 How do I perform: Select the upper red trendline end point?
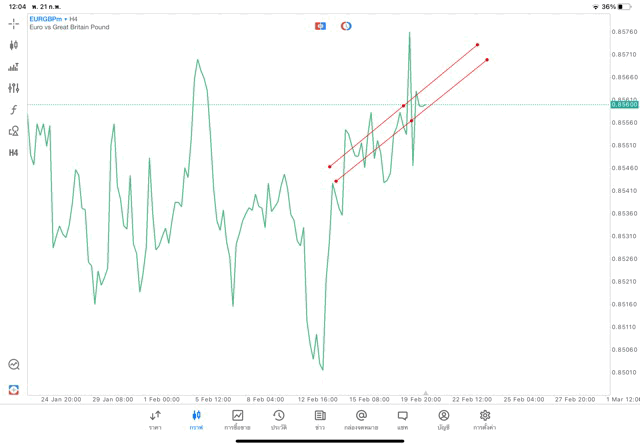[477, 44]
